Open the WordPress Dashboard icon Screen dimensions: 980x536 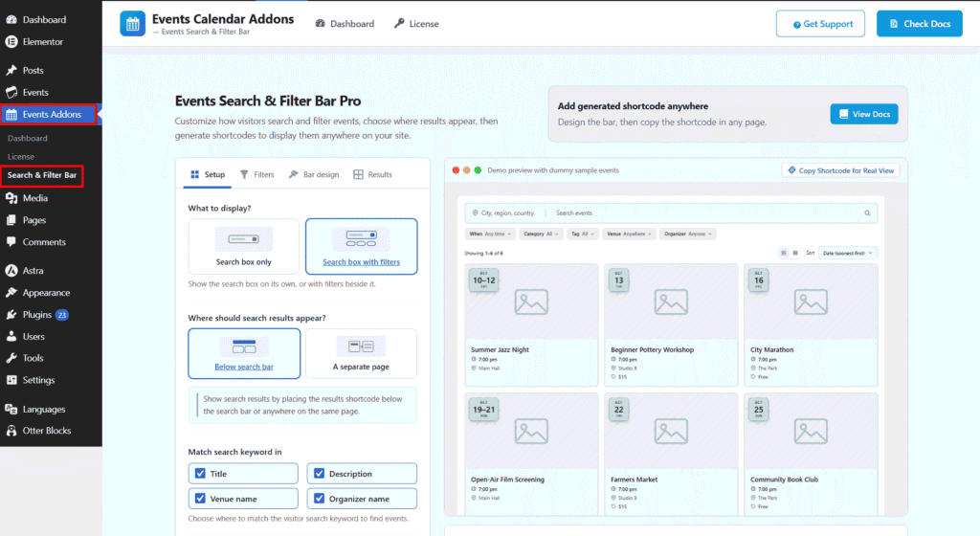[x=11, y=19]
